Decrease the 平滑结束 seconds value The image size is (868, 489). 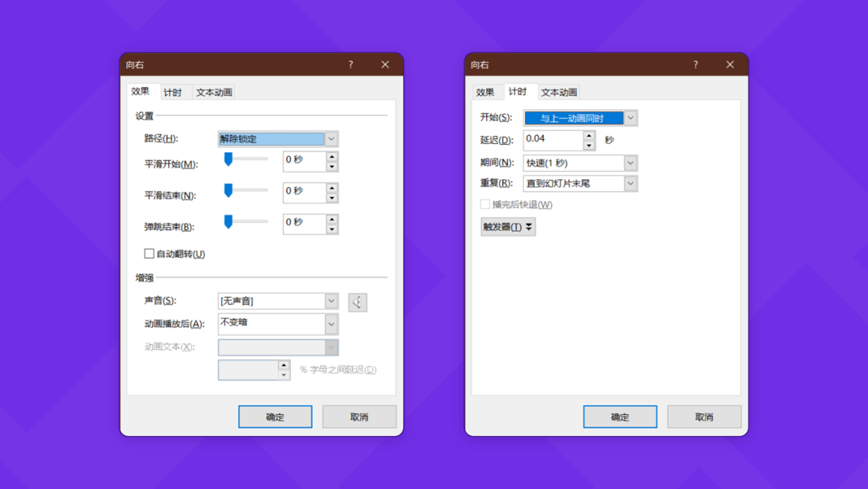(332, 198)
